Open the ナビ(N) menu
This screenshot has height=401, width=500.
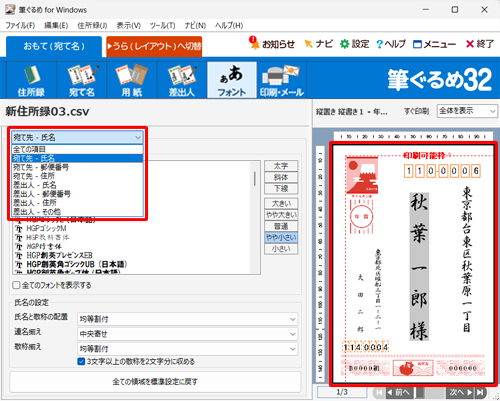click(x=195, y=25)
